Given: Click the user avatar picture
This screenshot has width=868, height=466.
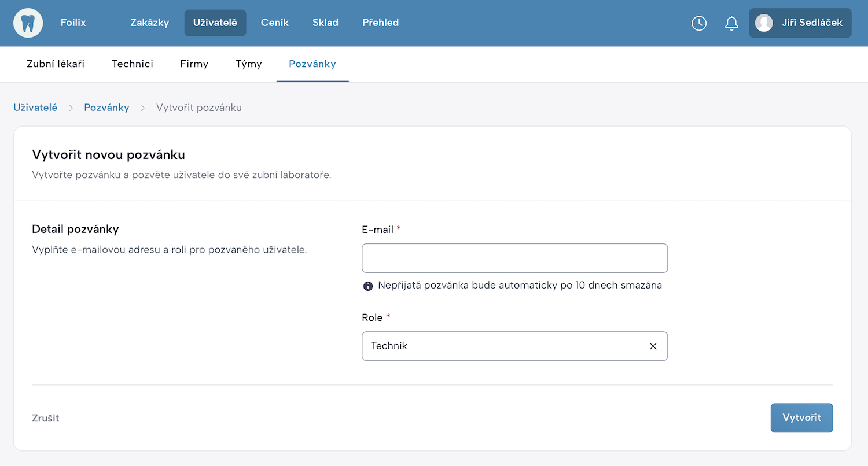Looking at the screenshot, I should click(x=764, y=23).
